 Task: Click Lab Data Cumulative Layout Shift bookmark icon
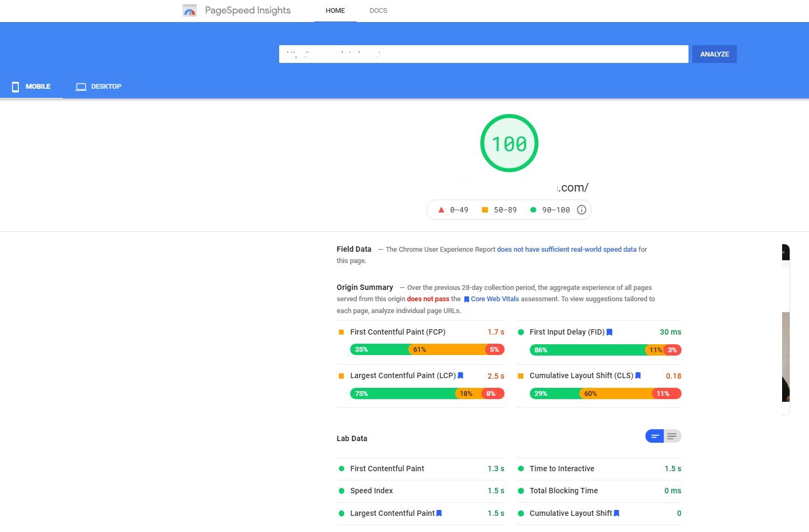(x=616, y=513)
